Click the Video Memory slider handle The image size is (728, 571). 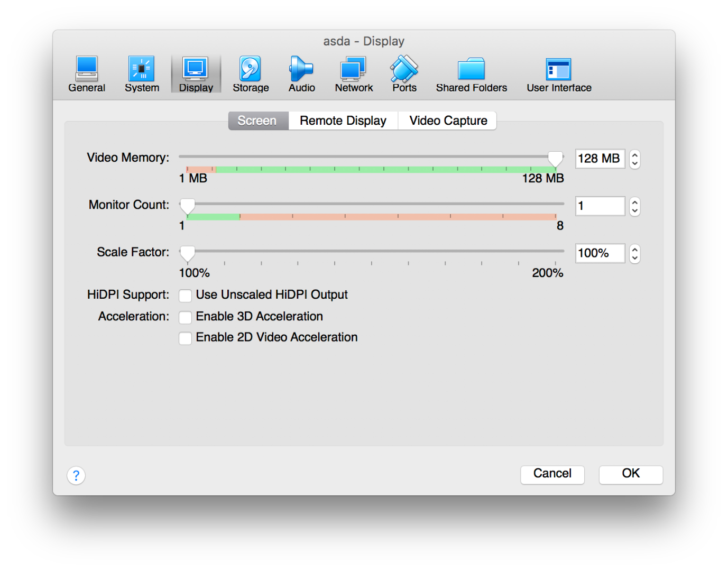pyautogui.click(x=555, y=158)
